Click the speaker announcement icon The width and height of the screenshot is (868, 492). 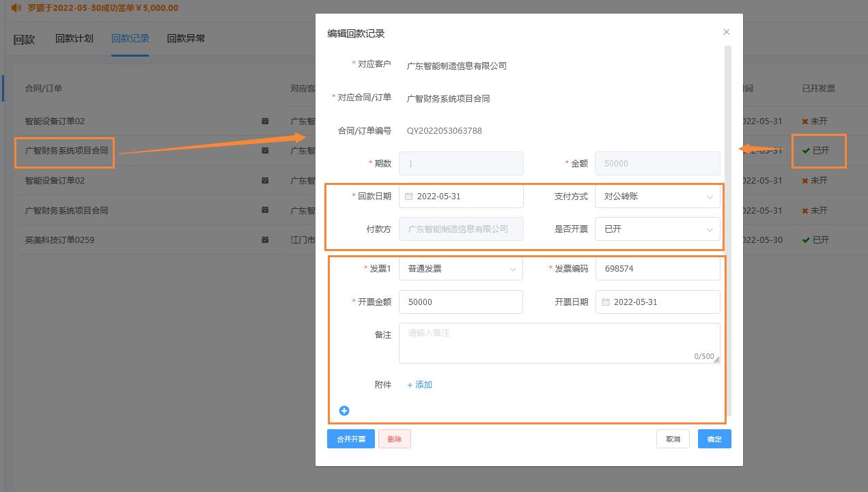(16, 8)
